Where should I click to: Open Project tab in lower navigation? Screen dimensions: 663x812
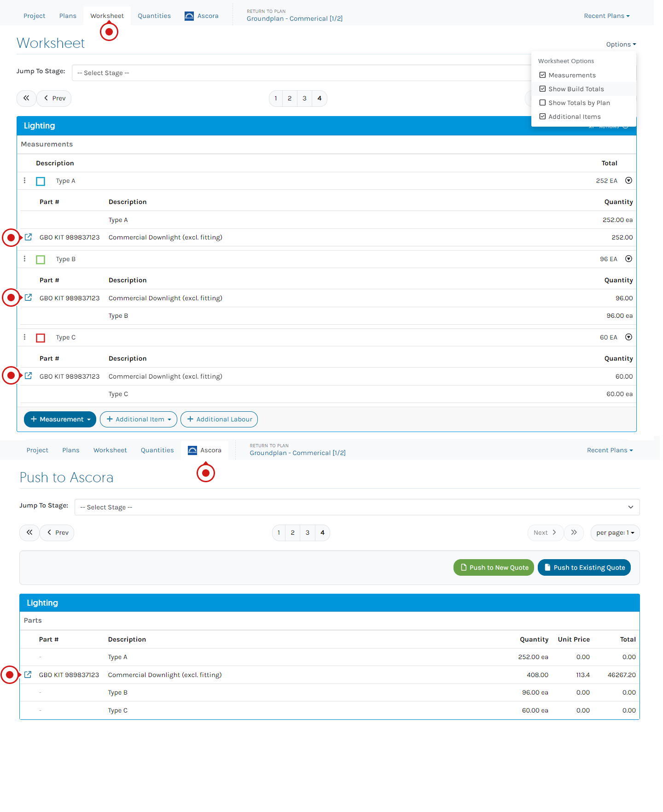[x=37, y=450]
